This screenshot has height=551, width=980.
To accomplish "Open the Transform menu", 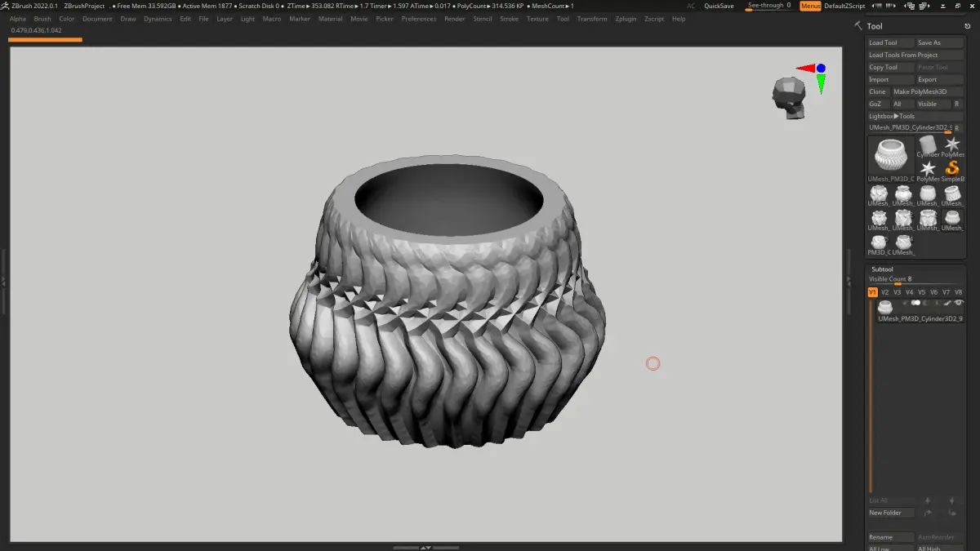I will 592,19.
